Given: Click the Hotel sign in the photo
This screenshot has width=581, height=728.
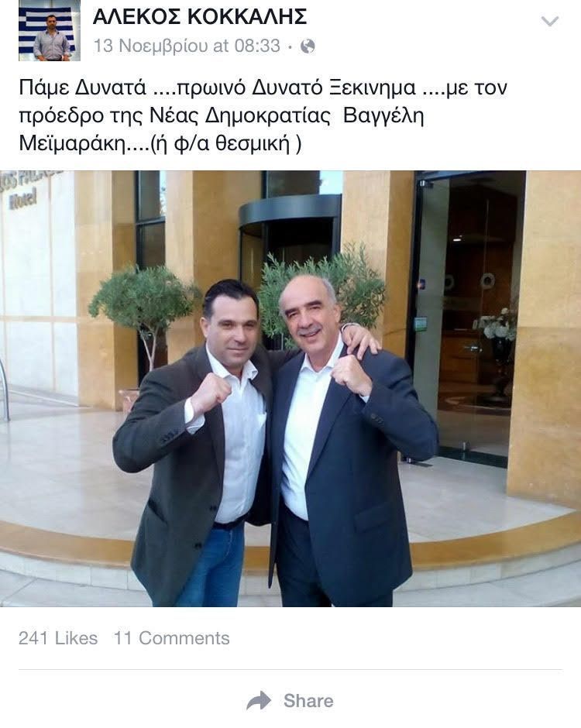Looking at the screenshot, I should (22, 200).
